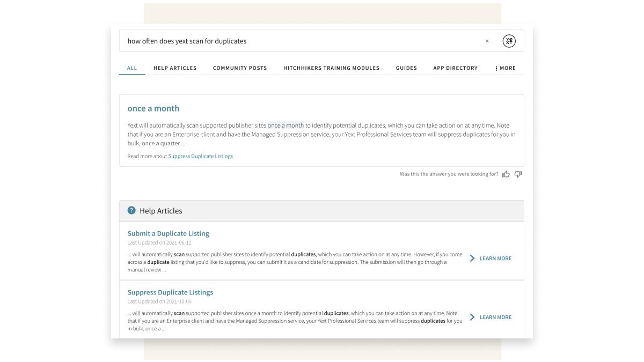Click the Help Articles section header
644x362 pixels.
pyautogui.click(x=321, y=211)
